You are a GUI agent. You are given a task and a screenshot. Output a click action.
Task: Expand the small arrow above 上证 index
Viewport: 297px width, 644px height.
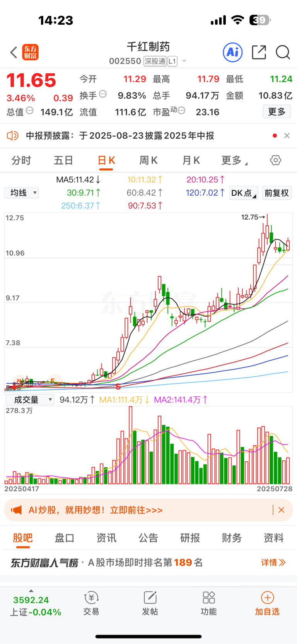[x=31, y=591]
